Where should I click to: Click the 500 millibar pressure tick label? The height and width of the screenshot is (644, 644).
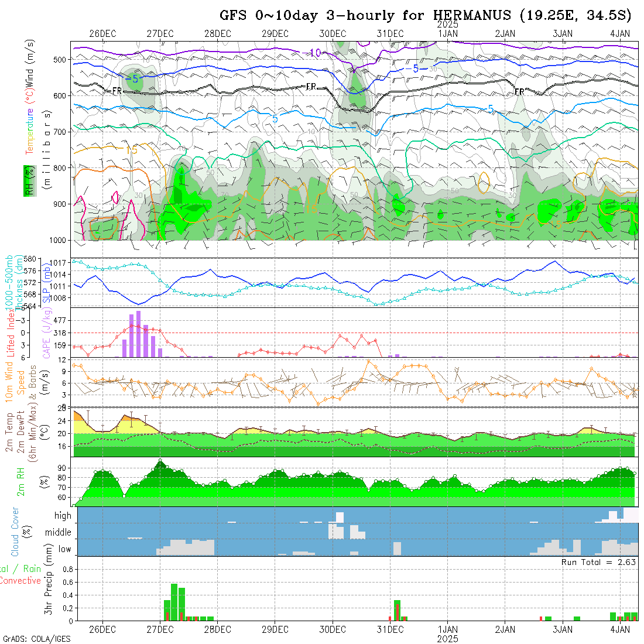60,60
